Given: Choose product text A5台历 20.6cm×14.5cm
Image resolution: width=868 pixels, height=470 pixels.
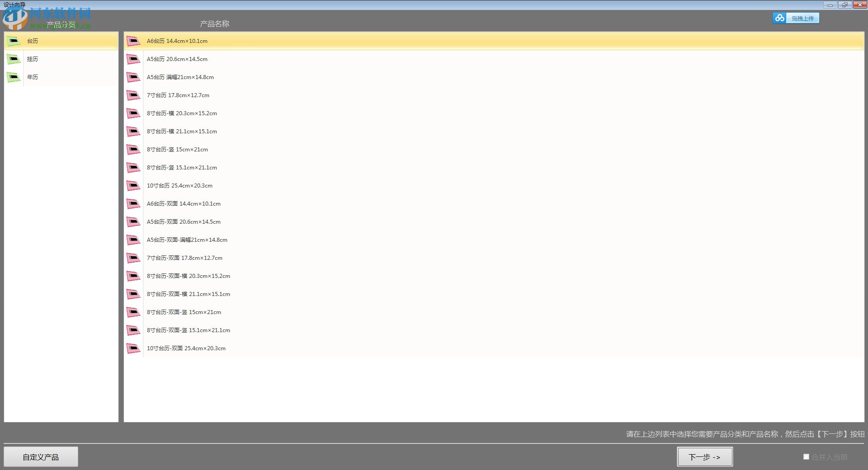Looking at the screenshot, I should [177, 59].
